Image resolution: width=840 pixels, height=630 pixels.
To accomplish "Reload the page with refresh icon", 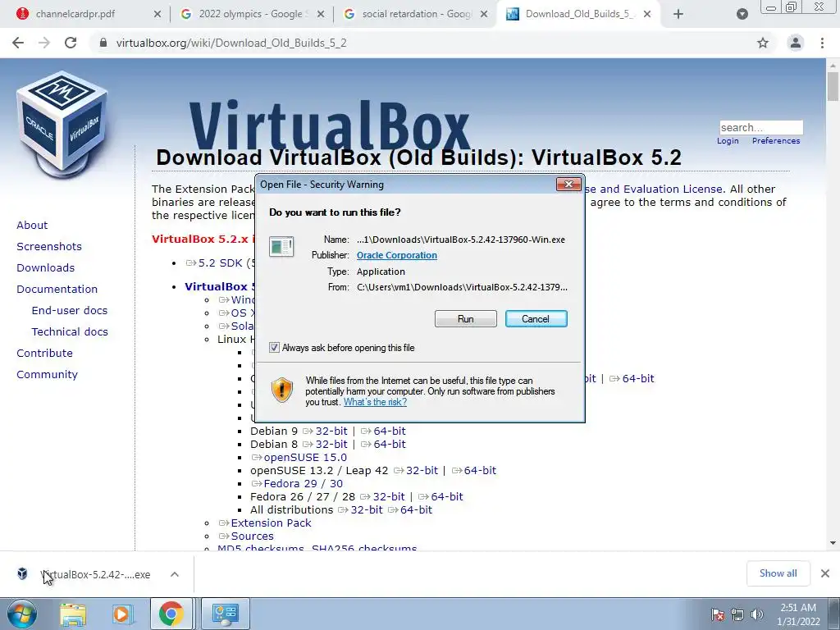I will point(71,43).
